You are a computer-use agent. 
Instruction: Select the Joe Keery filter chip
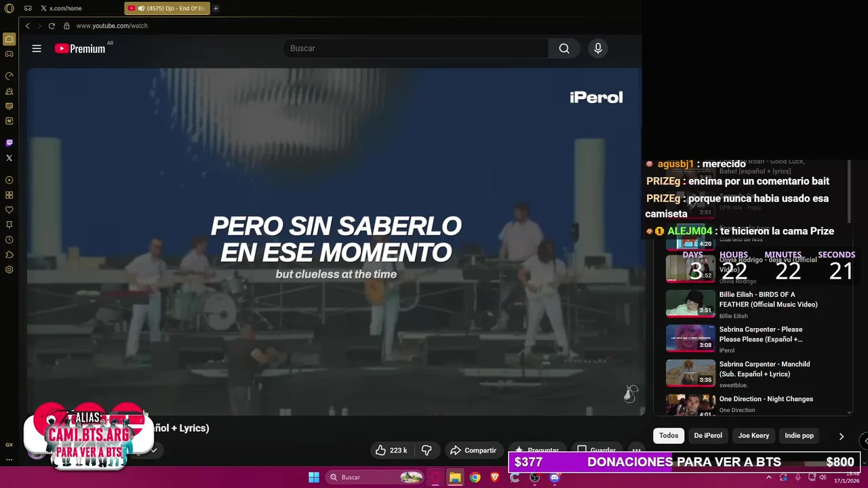[753, 436]
